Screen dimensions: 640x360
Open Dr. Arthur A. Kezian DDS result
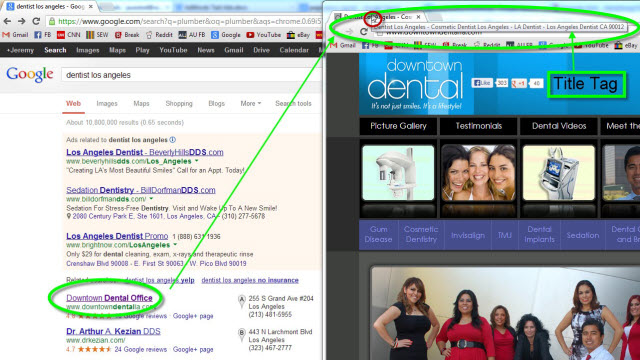(113, 331)
